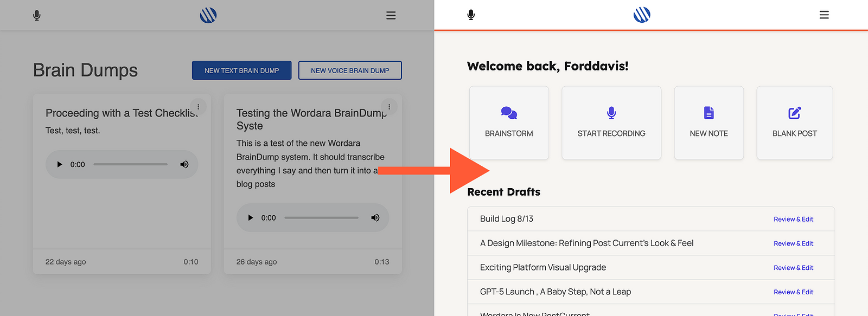868x316 pixels.
Task: Click the globe logo in the right header
Action: click(642, 15)
